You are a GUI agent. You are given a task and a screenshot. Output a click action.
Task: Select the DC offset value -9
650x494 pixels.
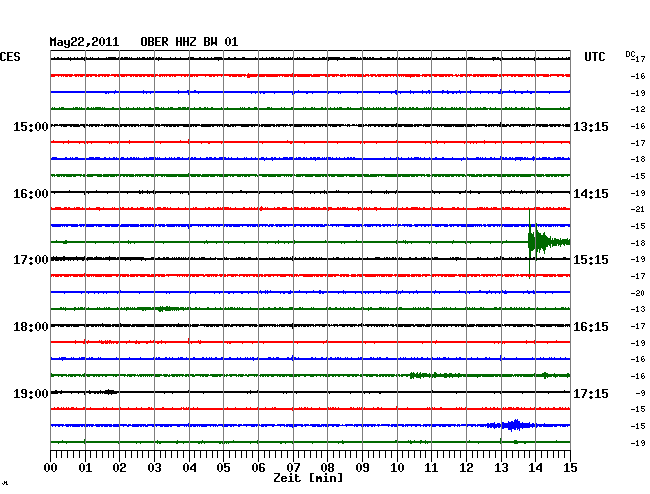[640, 393]
